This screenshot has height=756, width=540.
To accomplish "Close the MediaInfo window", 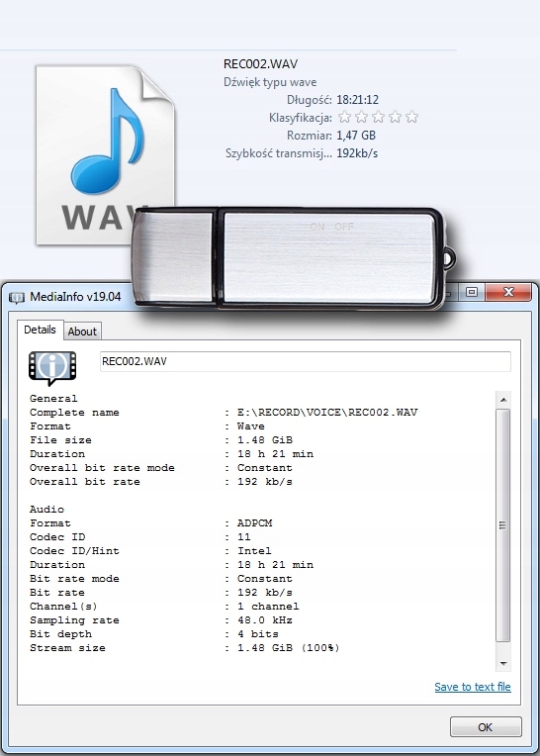I will coord(508,292).
